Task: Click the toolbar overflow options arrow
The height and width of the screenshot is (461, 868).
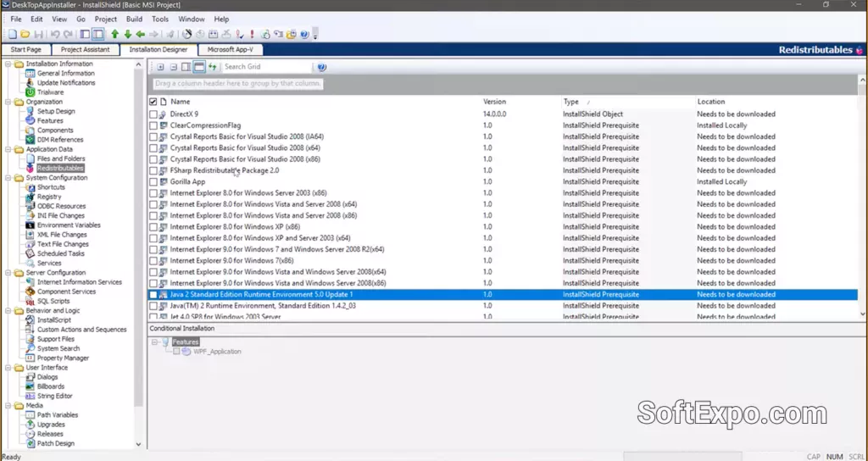Action: click(315, 35)
